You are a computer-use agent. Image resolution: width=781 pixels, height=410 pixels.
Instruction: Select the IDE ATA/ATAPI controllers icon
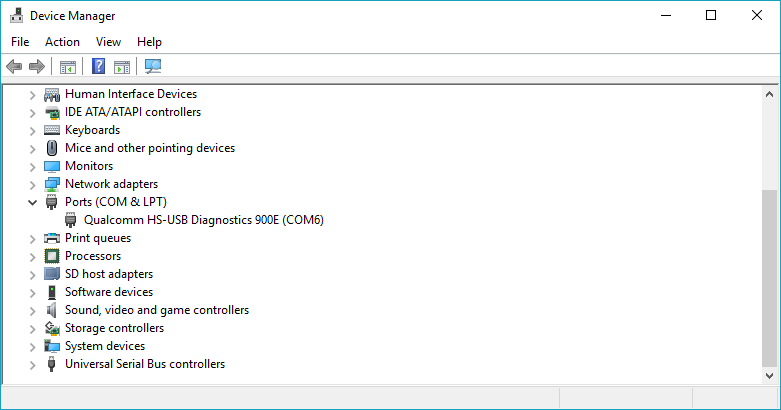52,112
